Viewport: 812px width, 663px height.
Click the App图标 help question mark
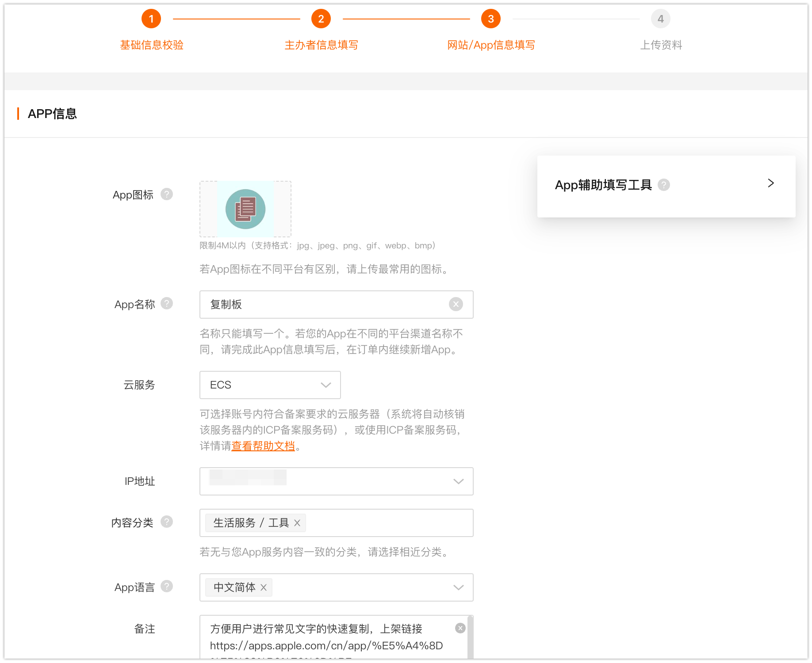pos(167,194)
